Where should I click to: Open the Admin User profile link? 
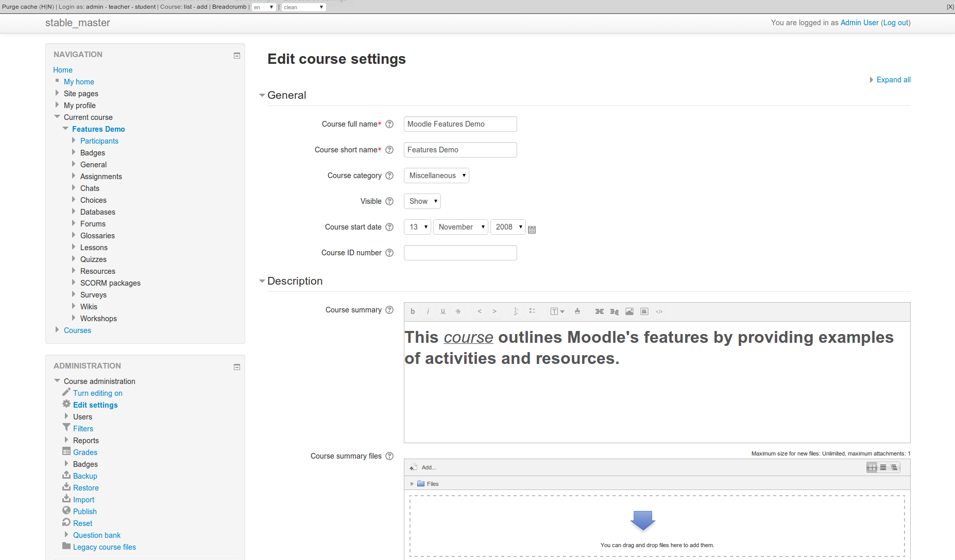860,23
